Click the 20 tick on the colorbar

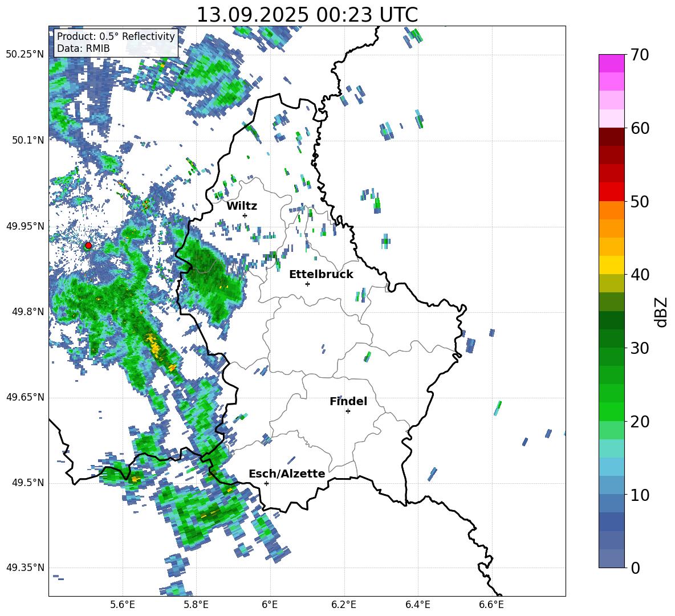640,422
